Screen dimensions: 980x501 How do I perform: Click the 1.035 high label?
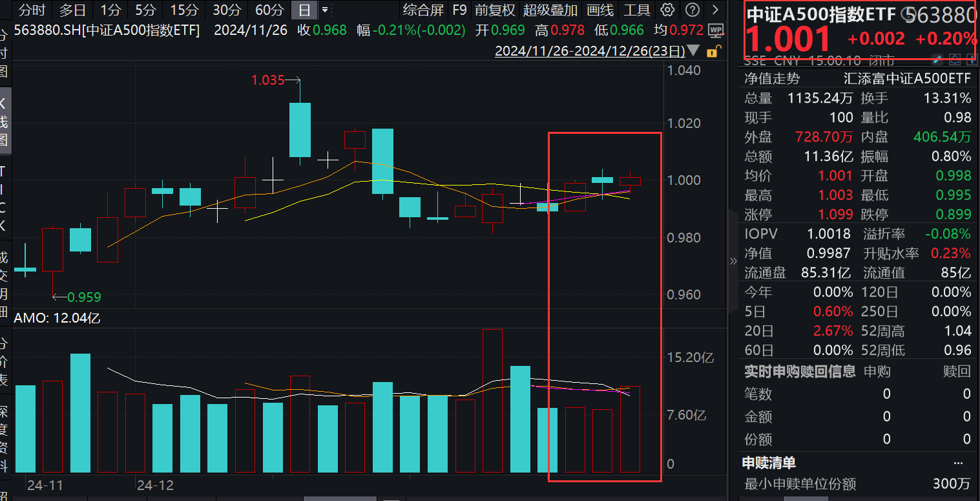click(x=267, y=80)
